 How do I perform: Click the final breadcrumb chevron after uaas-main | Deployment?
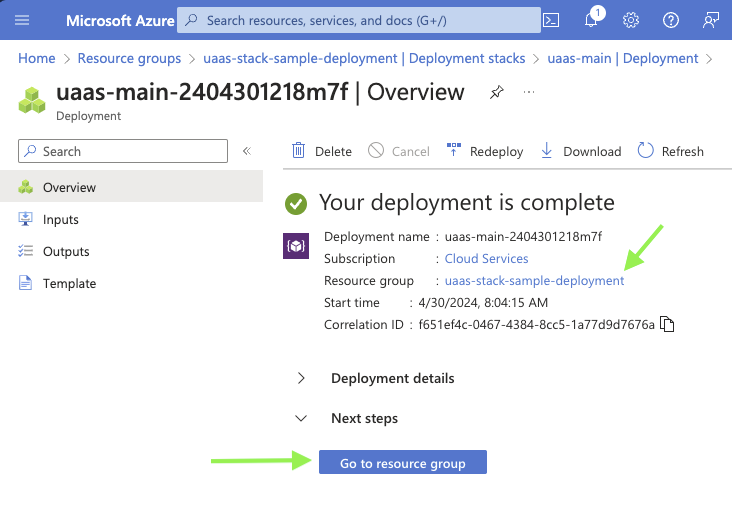coord(710,59)
